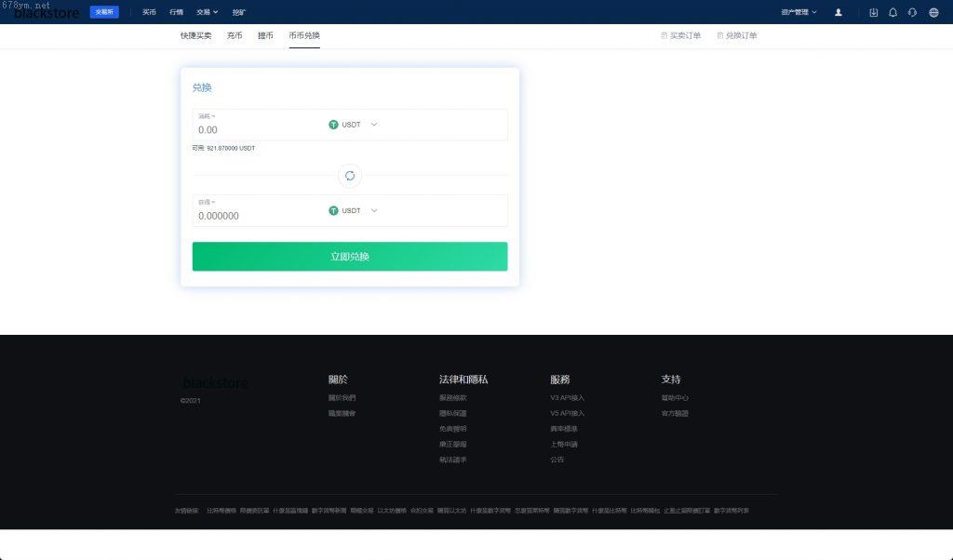The height and width of the screenshot is (560, 953).
Task: Open V3 API接入 footer link
Action: click(x=567, y=398)
